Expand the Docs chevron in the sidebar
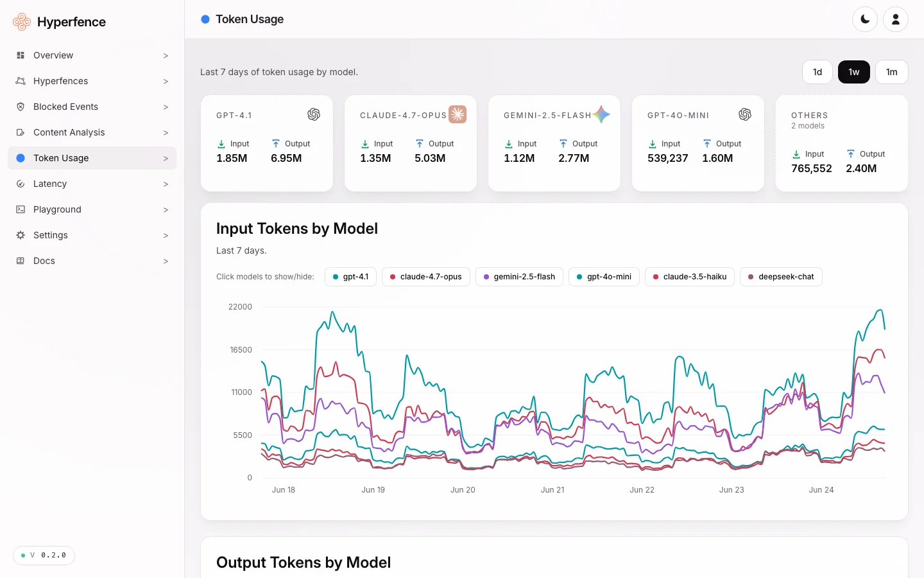The width and height of the screenshot is (924, 578). [x=166, y=261]
